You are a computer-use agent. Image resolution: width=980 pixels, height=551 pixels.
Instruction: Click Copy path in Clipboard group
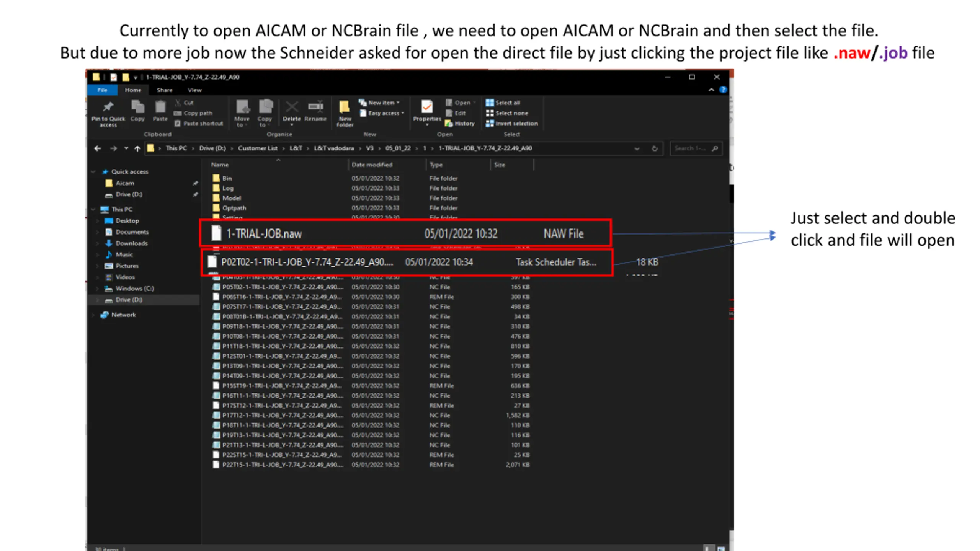pos(193,113)
